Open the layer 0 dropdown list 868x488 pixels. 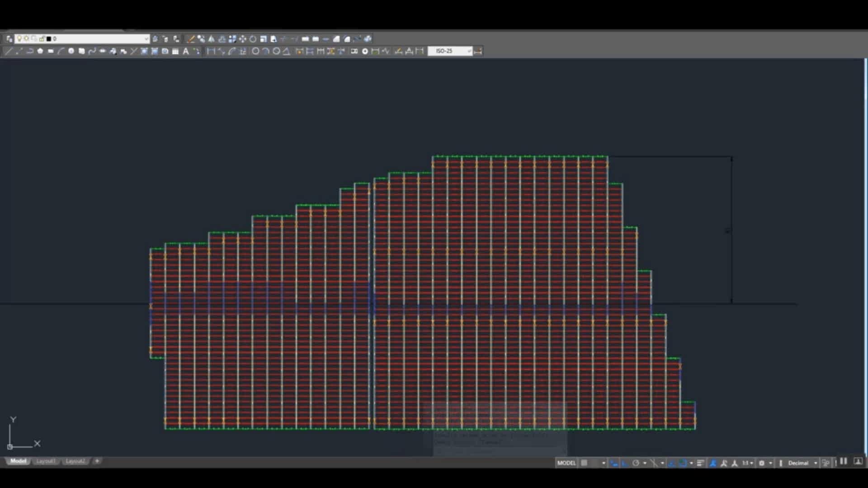click(82, 39)
